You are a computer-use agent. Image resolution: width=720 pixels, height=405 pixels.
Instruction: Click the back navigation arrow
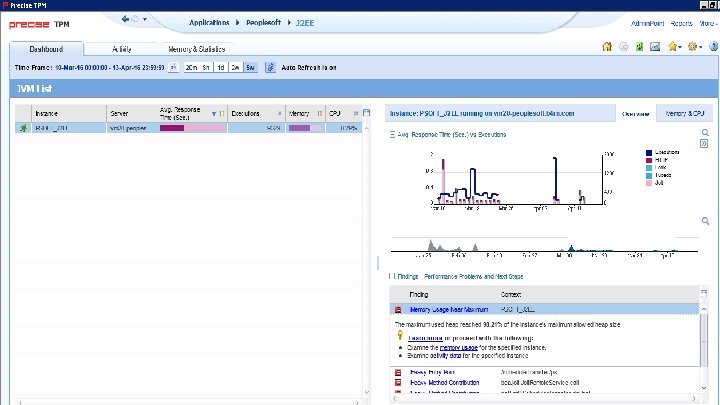[x=125, y=19]
